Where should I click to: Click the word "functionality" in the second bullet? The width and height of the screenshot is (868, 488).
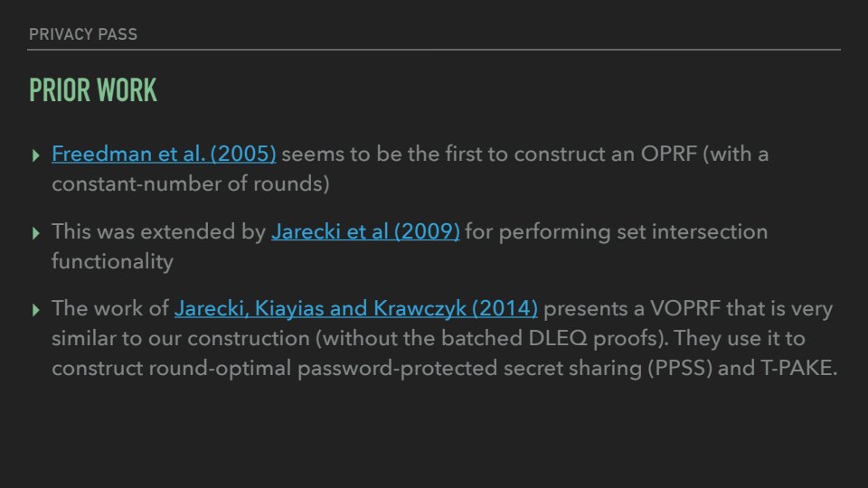[x=112, y=262]
